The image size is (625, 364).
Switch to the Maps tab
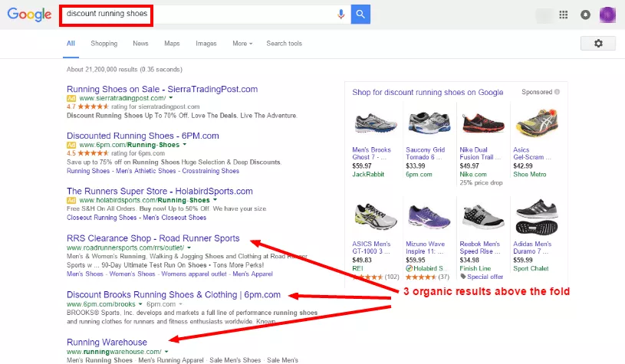172,44
